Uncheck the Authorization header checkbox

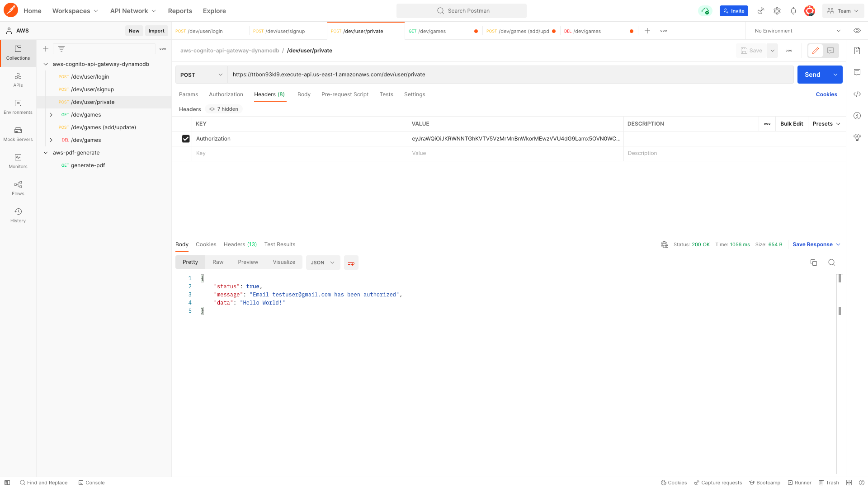pyautogui.click(x=186, y=139)
